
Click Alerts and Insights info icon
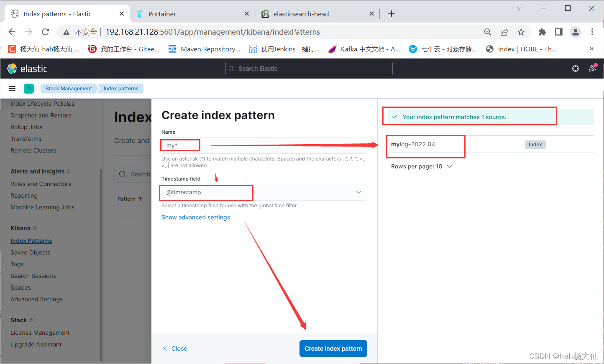click(69, 171)
